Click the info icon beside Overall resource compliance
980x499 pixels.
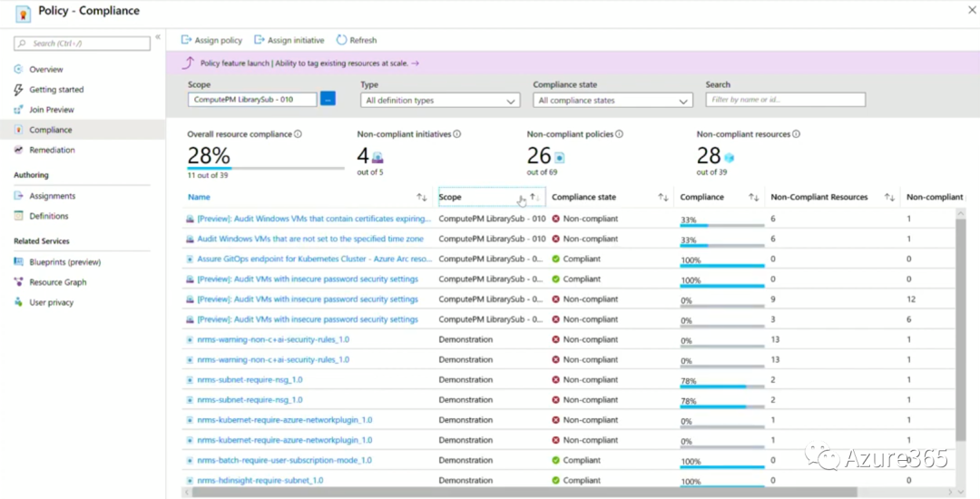pos(298,134)
